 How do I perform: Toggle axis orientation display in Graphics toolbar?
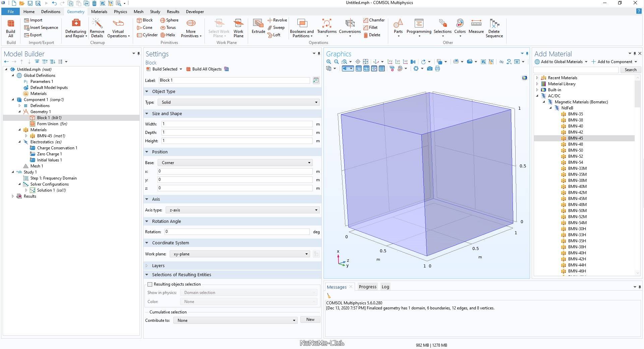(x=374, y=68)
